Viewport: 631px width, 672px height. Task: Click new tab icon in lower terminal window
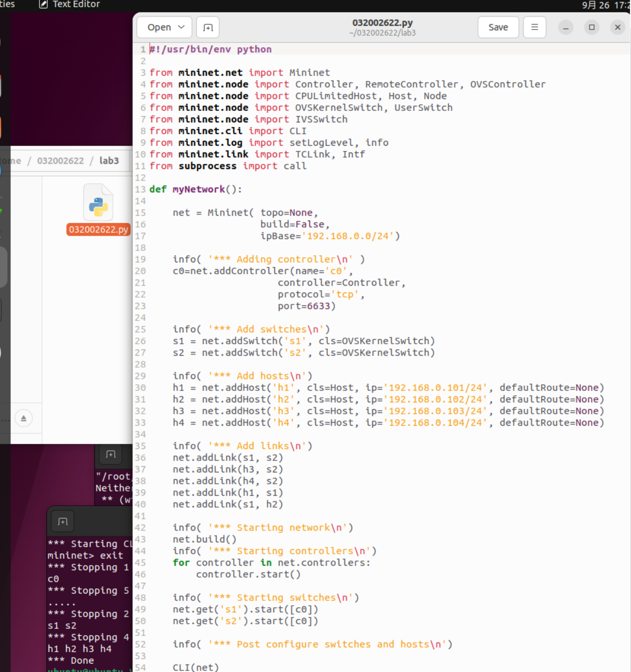[63, 522]
